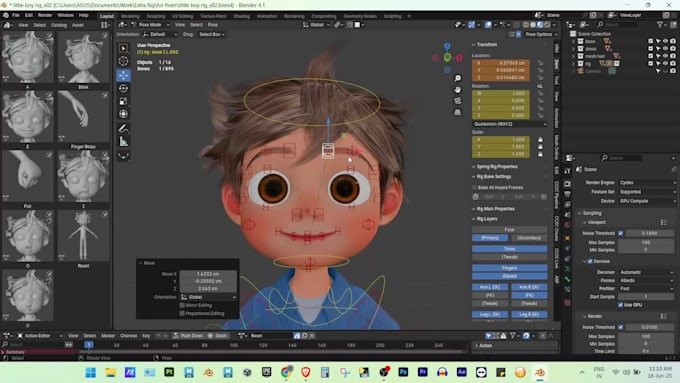Screen dimensions: 680x383
Task: Open the Blender logo application menu
Action: [x=6, y=15]
